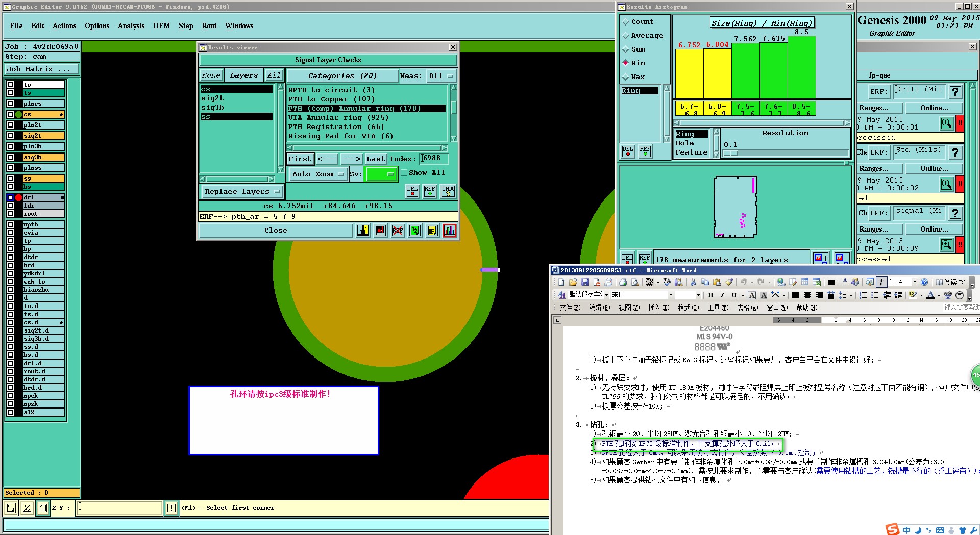Image resolution: width=980 pixels, height=535 pixels.
Task: Open the Analysis menu
Action: [x=131, y=26]
